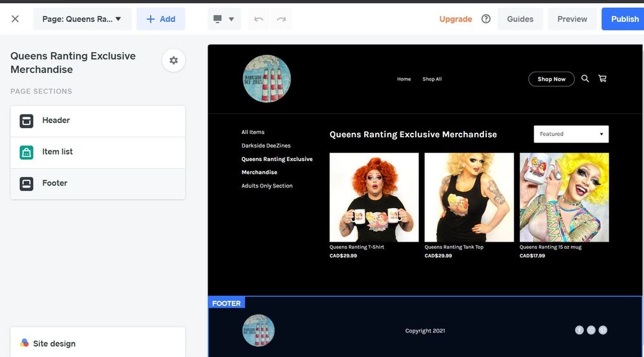Select the Item list page section
Image resolution: width=644 pixels, height=357 pixels.
coord(98,152)
